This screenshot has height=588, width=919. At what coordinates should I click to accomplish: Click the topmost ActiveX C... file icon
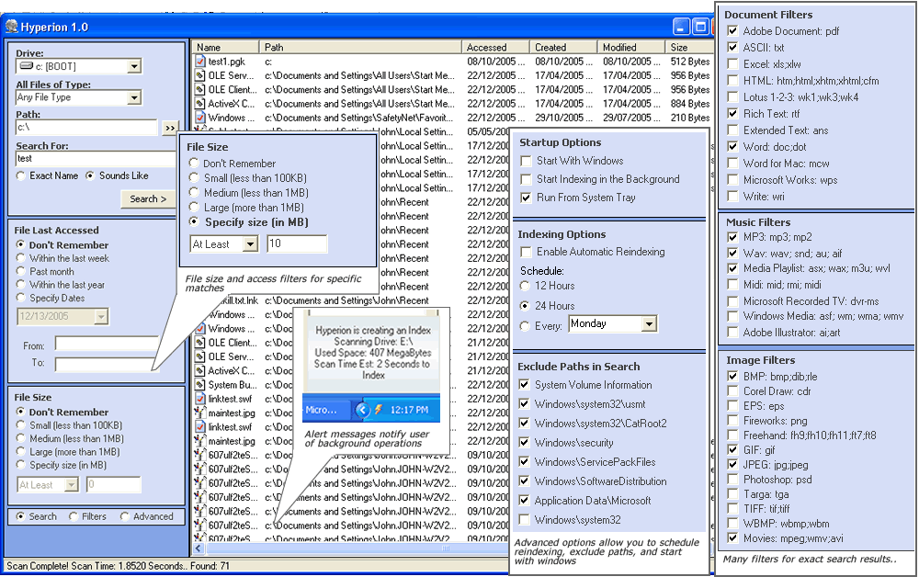pyautogui.click(x=200, y=104)
